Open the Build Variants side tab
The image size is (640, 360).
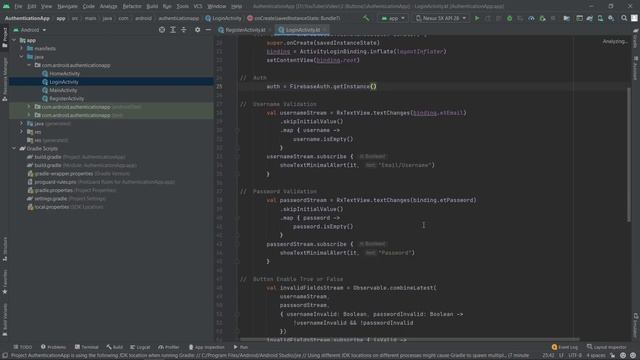[x=5, y=320]
